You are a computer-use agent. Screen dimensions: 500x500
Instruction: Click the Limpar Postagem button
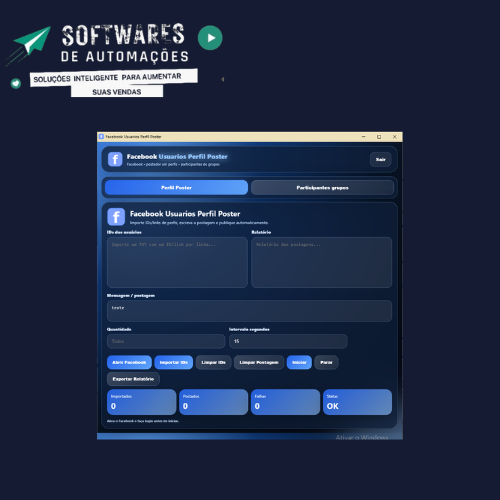click(259, 362)
